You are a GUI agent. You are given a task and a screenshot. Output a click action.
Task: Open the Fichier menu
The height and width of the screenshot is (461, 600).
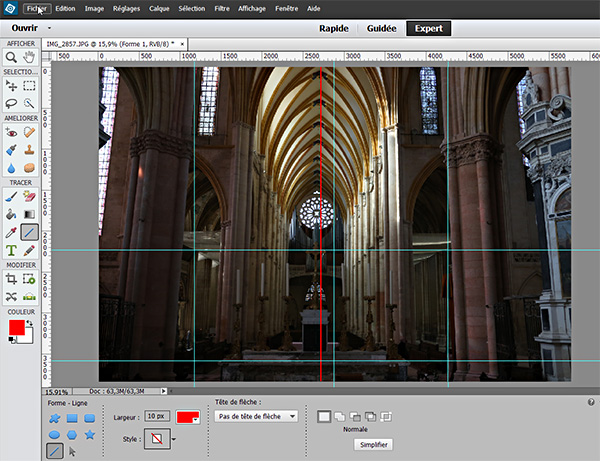pos(37,8)
